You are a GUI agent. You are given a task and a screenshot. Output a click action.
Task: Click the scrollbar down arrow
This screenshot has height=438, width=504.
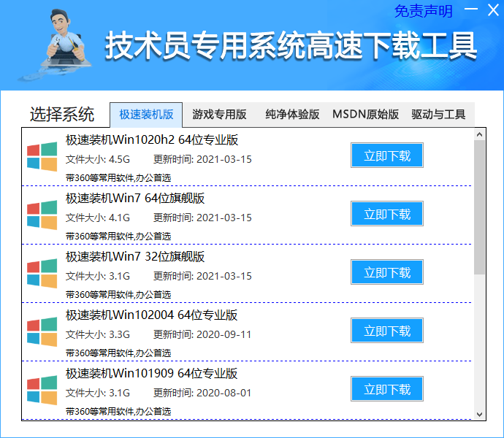(480, 414)
